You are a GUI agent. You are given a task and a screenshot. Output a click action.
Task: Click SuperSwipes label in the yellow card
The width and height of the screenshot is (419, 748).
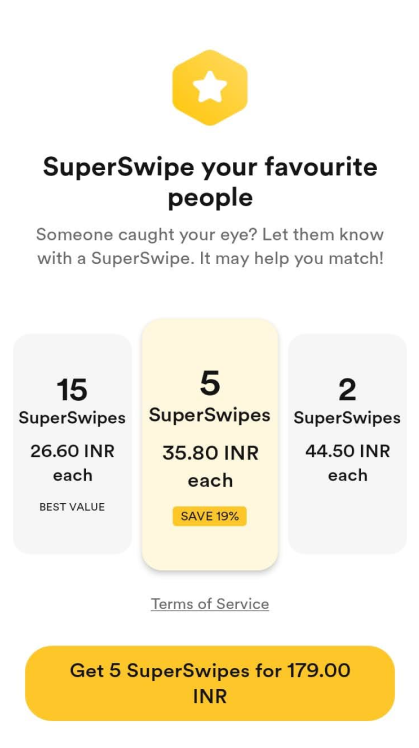pos(210,415)
